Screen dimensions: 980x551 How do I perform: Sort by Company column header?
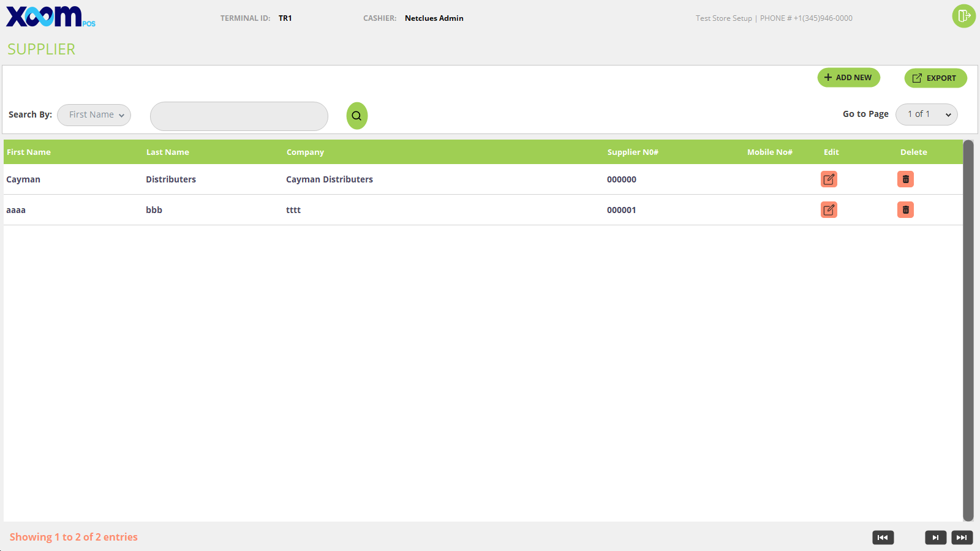pos(305,152)
